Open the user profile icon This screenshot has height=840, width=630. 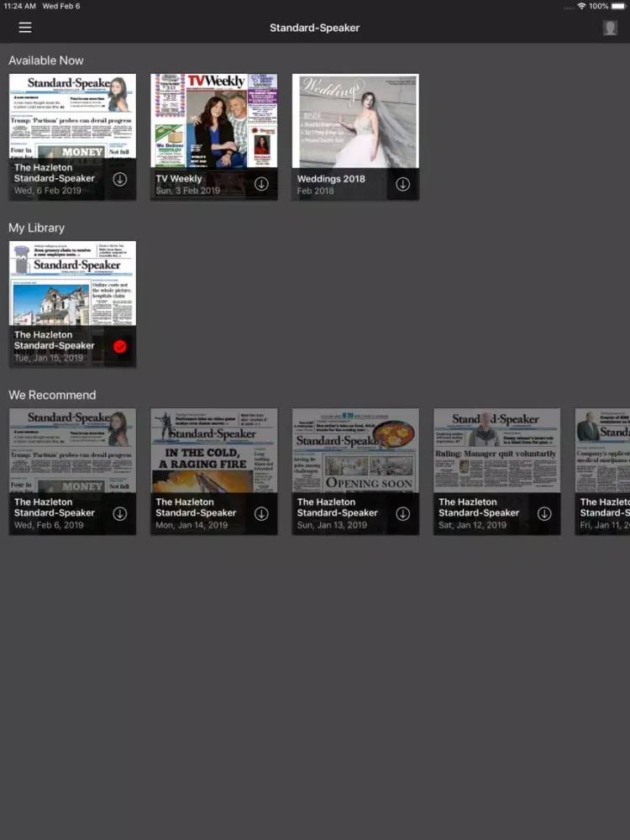point(610,28)
